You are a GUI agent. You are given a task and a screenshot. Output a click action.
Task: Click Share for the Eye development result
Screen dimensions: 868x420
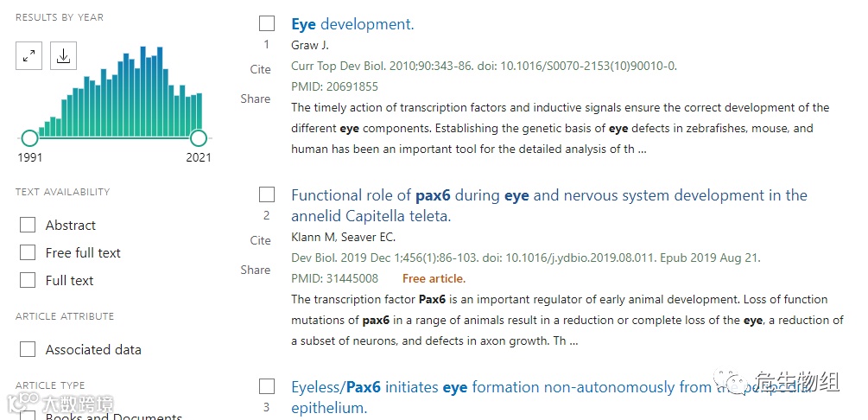point(256,99)
